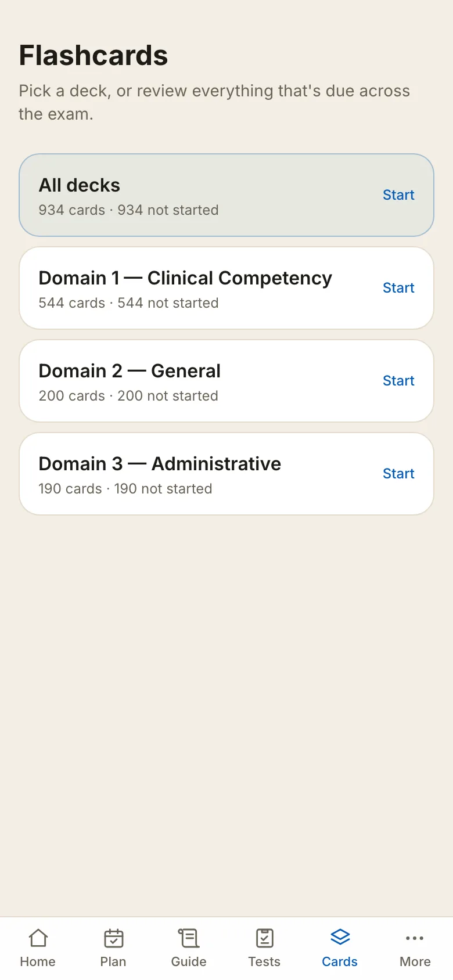Start the Domain 1 Clinical Competency deck
The width and height of the screenshot is (453, 980).
click(398, 288)
